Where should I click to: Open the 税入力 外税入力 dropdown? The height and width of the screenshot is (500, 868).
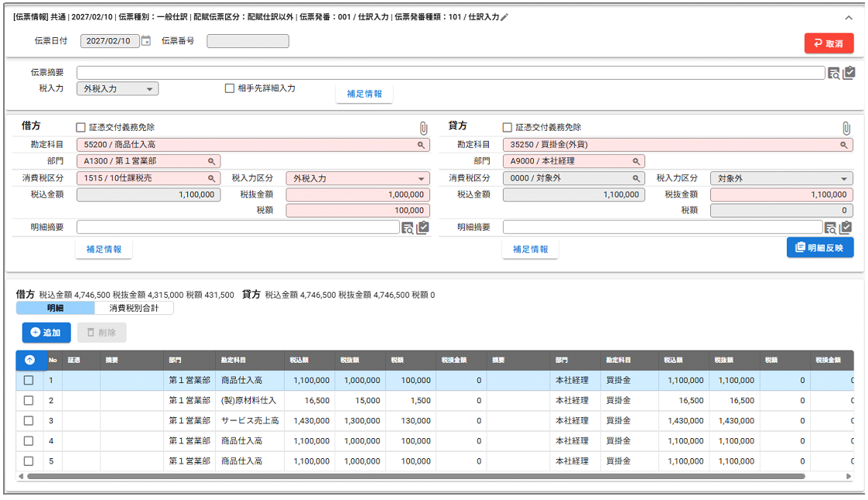(118, 89)
